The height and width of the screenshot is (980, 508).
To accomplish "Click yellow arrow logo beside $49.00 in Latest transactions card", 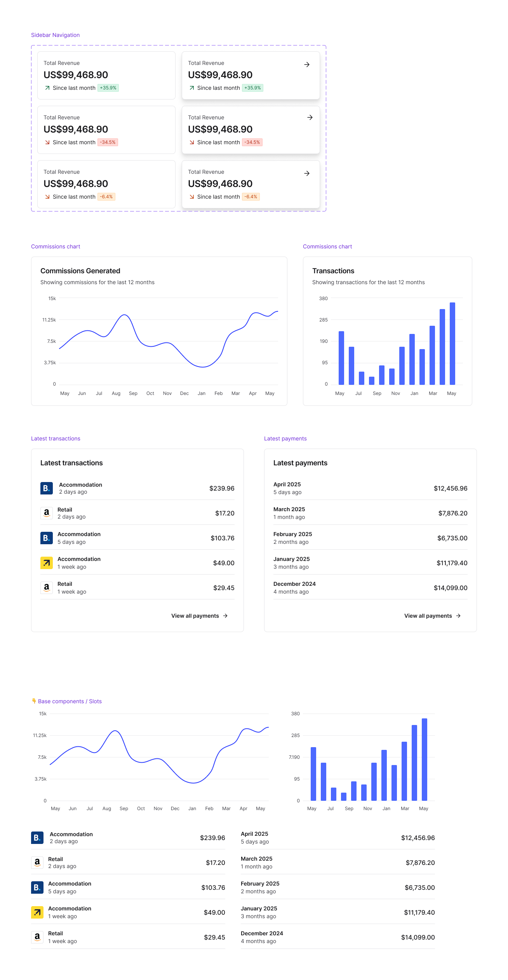I will coord(47,563).
